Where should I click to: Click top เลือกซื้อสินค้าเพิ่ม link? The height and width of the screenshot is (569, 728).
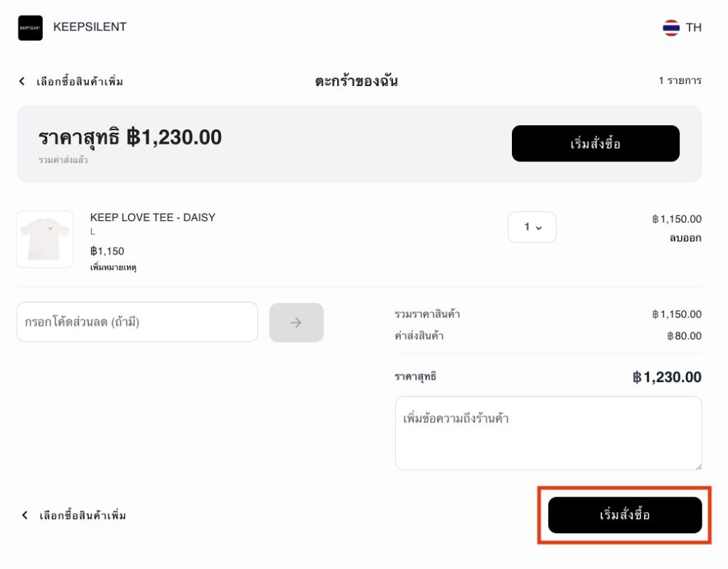(x=80, y=81)
